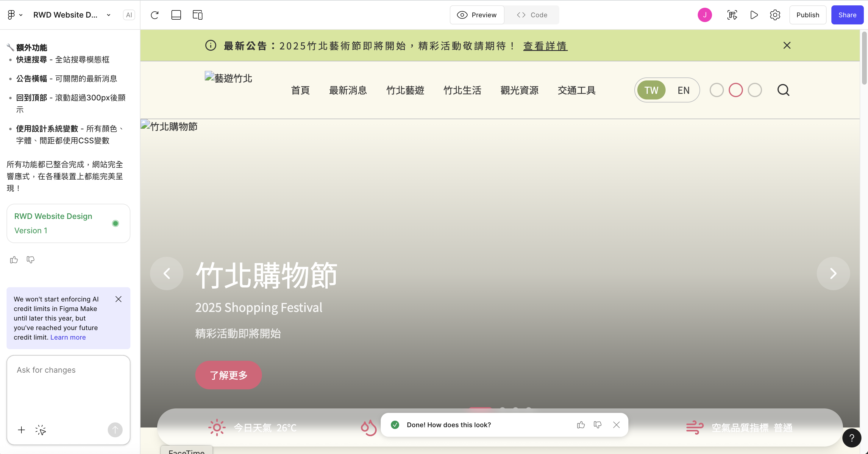Screen dimensions: 868x454
Task: Click the refresh preview icon
Action: tap(154, 15)
